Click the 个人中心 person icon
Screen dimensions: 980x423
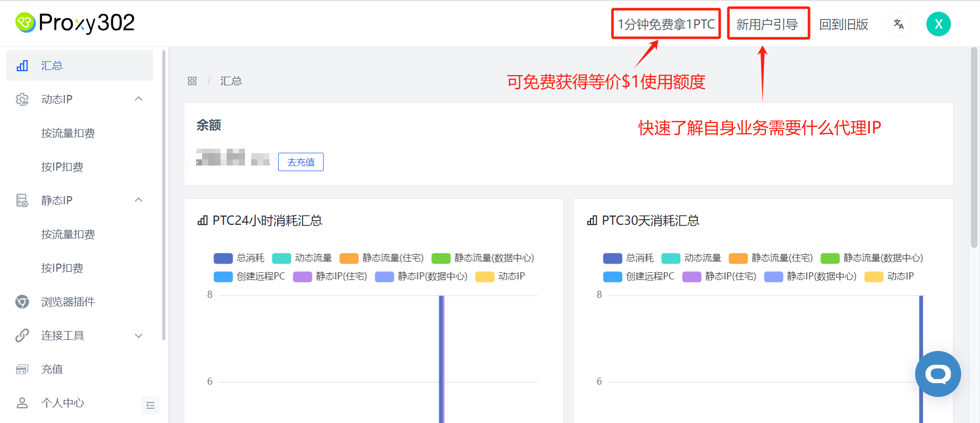22,403
